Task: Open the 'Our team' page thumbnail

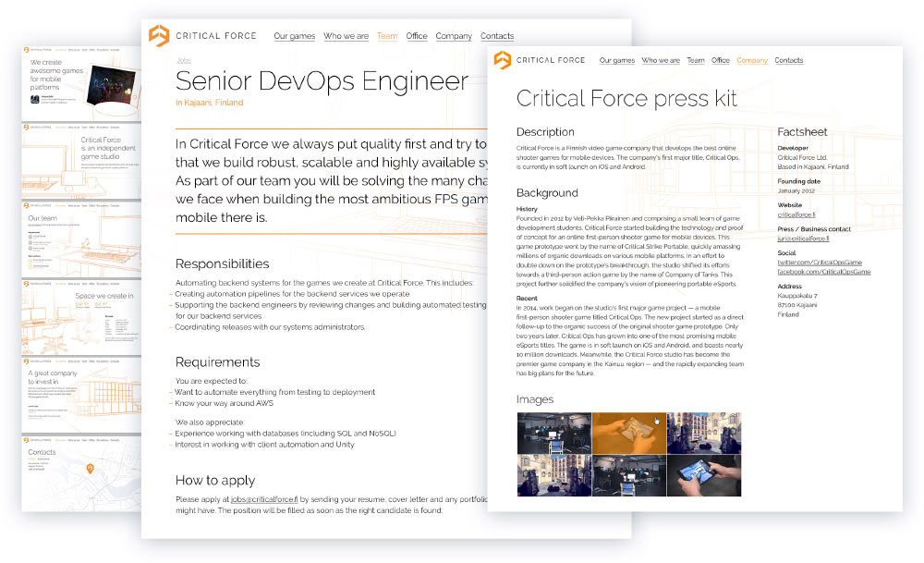Action: point(81,237)
